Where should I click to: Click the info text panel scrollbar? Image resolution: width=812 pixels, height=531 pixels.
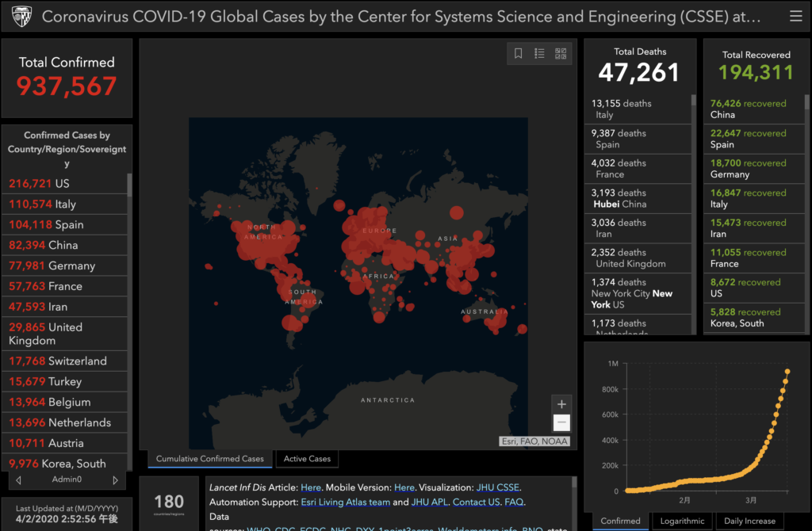pos(574,483)
